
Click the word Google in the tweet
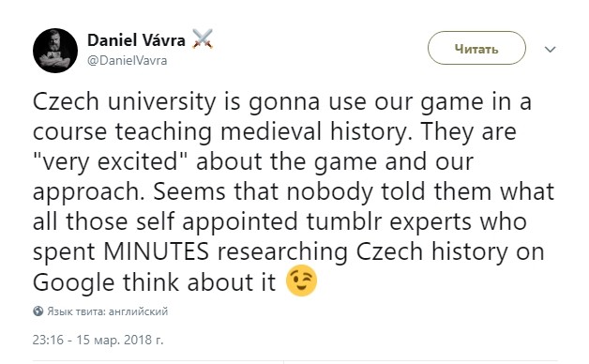pyautogui.click(x=73, y=283)
